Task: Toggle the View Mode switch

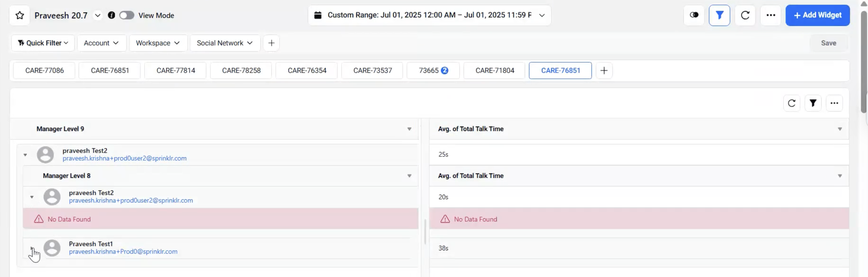Action: [x=127, y=15]
